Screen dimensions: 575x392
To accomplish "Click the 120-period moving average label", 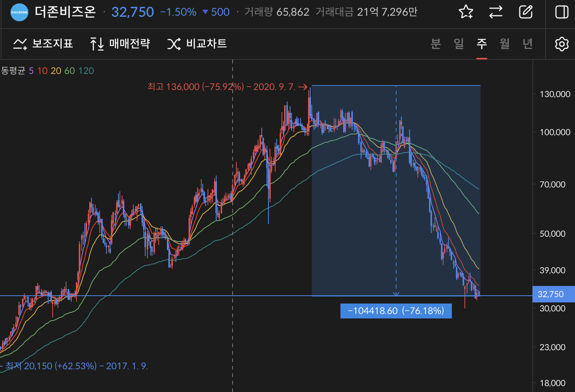I will pyautogui.click(x=86, y=71).
